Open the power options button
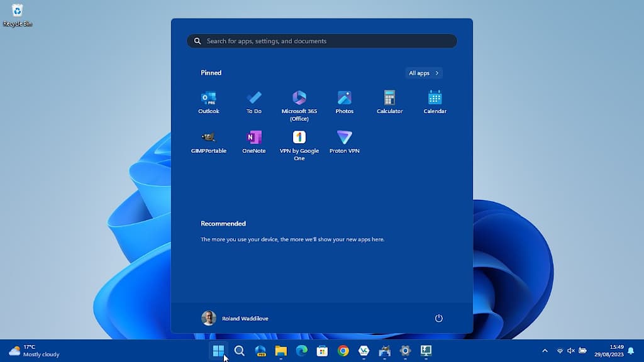644x362 pixels. pos(438,319)
